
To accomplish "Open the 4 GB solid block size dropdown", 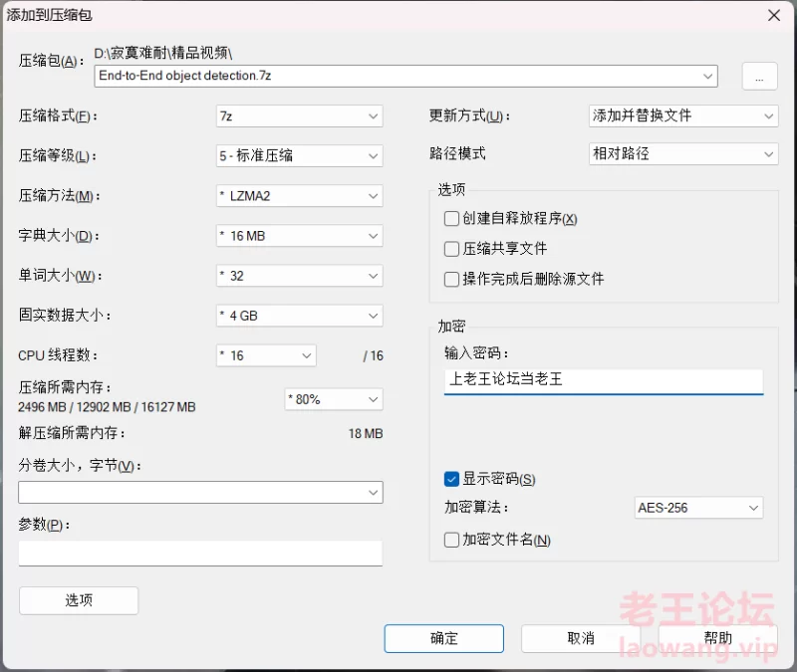I will (300, 316).
